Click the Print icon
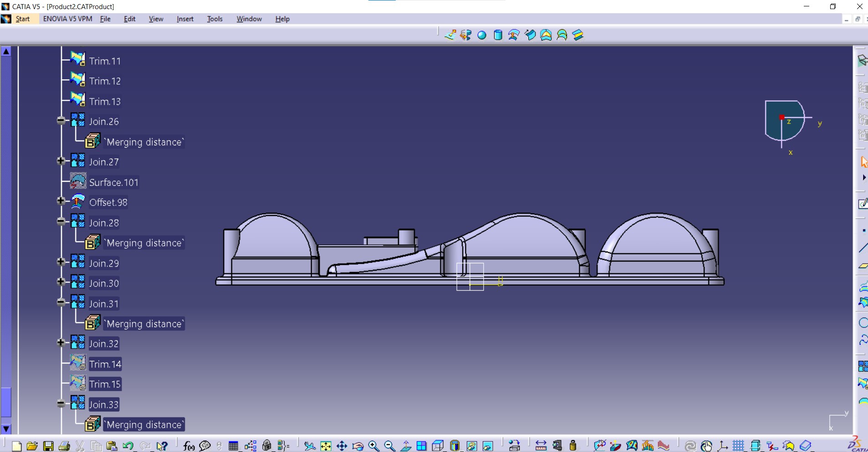Screen dimensions: 868x452 pyautogui.click(x=64, y=446)
